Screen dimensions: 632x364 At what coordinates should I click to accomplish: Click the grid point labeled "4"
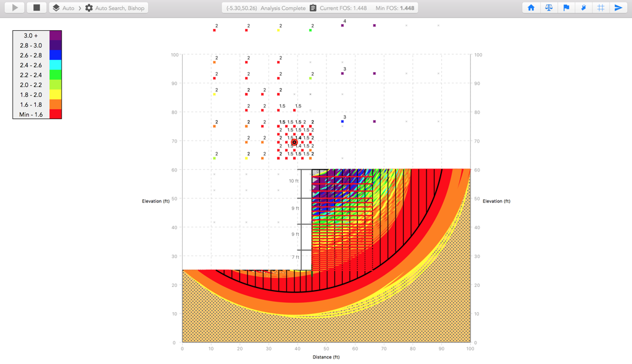click(343, 25)
